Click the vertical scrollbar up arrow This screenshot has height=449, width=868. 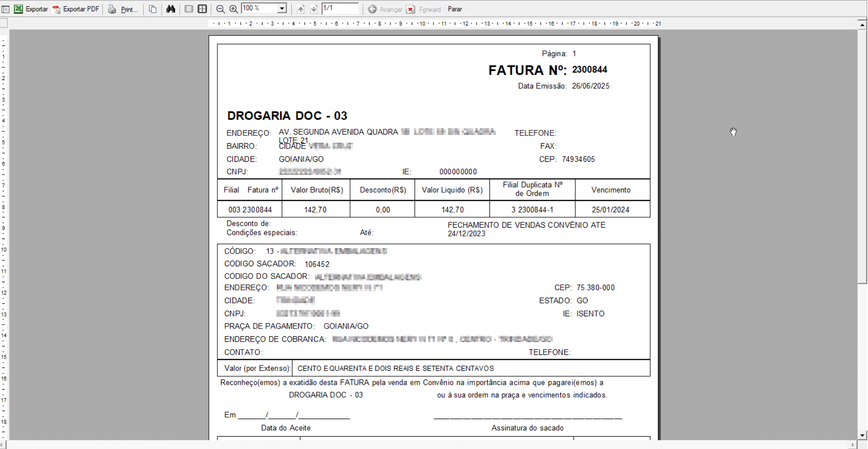[x=862, y=25]
